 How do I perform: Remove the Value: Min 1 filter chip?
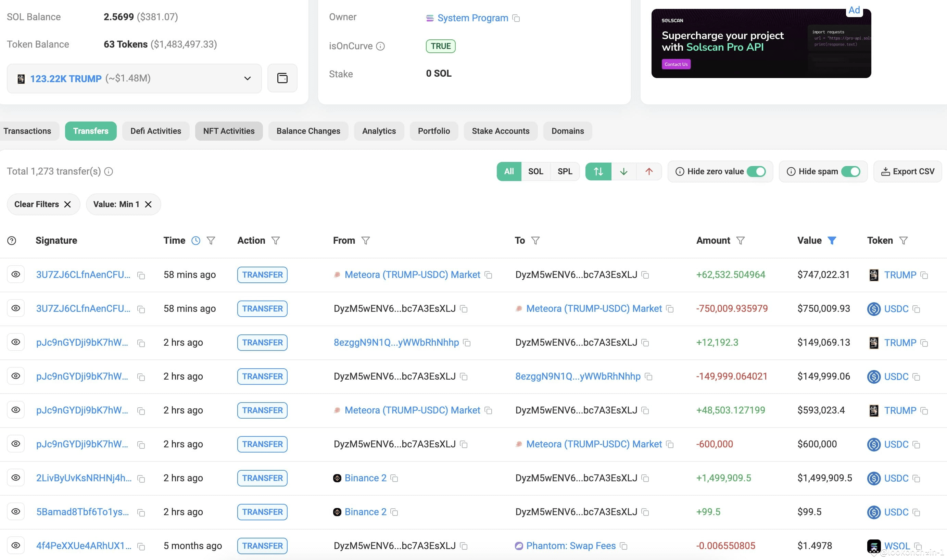[x=148, y=204]
